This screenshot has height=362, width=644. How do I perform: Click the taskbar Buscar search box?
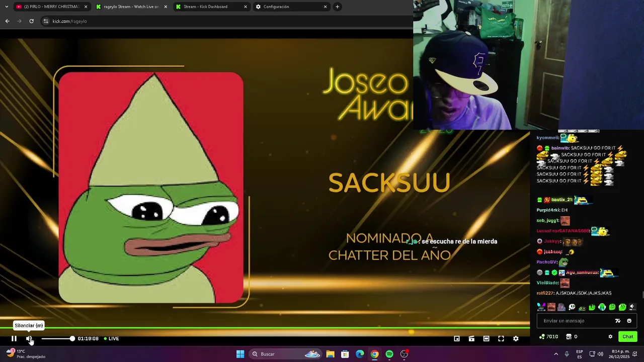coord(286,354)
